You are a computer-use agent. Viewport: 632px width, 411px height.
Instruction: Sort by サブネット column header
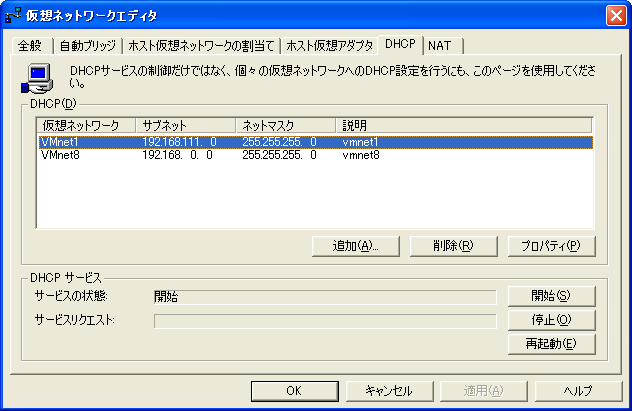(185, 125)
